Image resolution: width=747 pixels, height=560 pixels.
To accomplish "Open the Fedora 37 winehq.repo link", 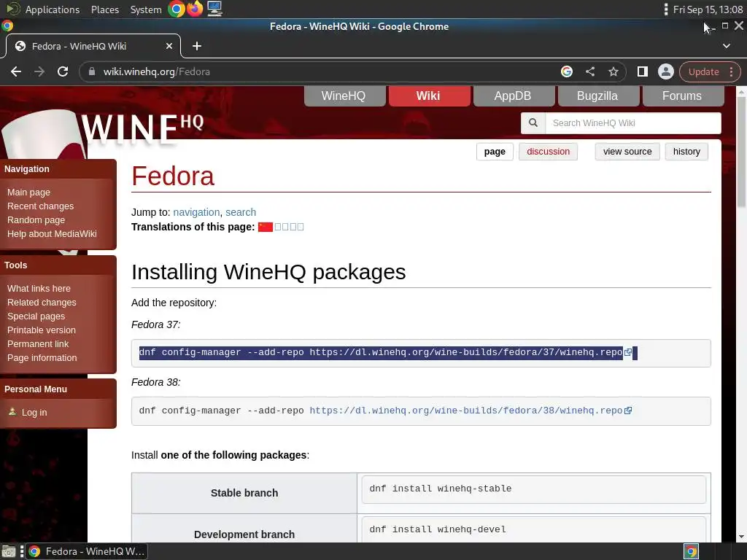I will 466,352.
